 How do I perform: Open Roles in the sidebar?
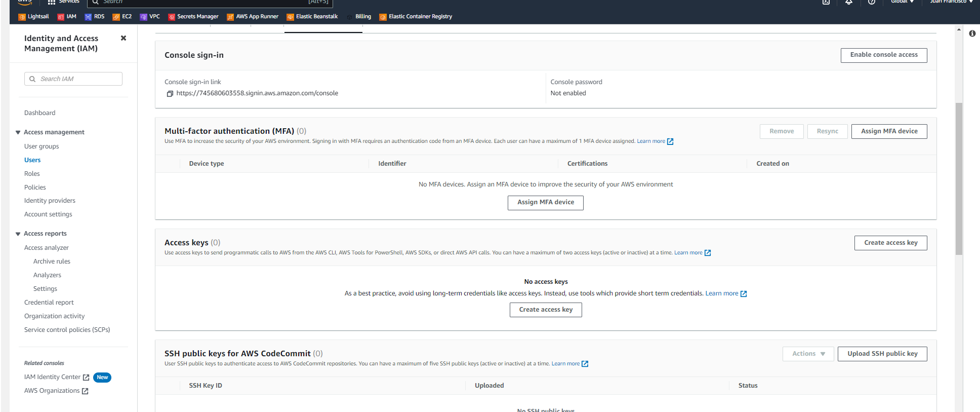(32, 174)
